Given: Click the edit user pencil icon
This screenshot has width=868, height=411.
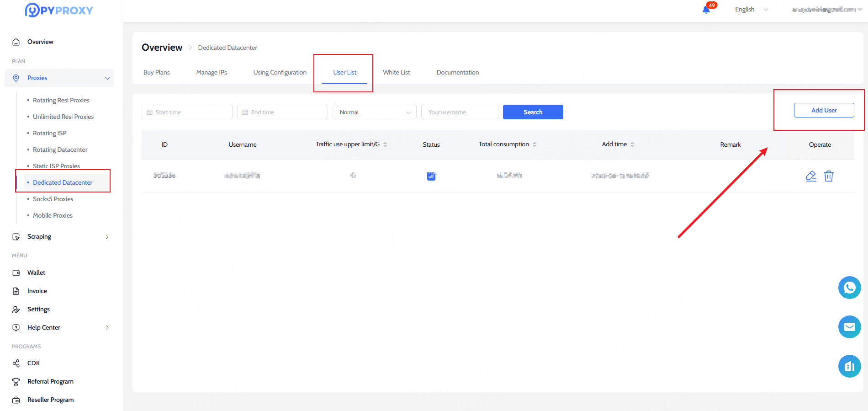Looking at the screenshot, I should coord(811,176).
